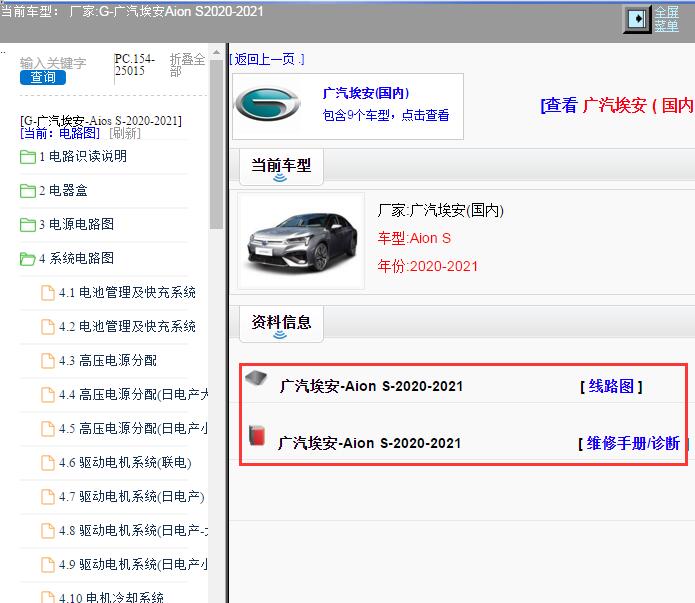Click the grey wiring diagram book icon
The height and width of the screenshot is (603, 695).
256,378
